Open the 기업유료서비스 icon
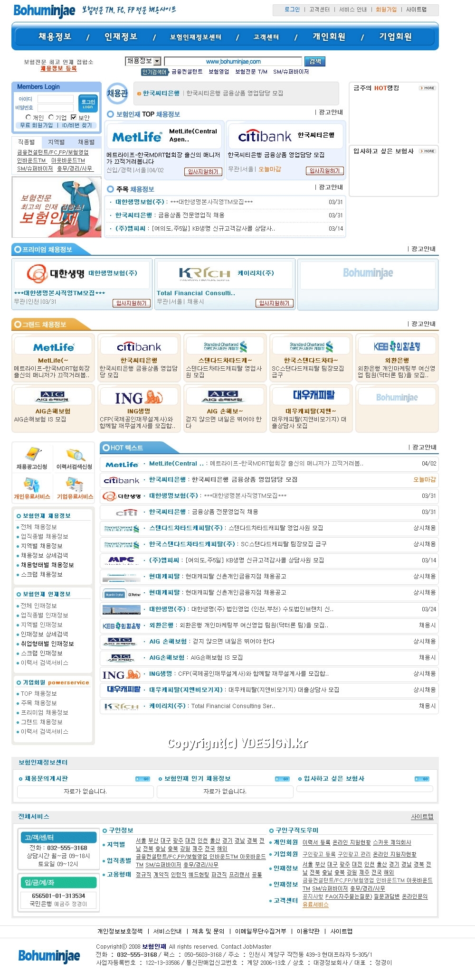 tap(75, 488)
